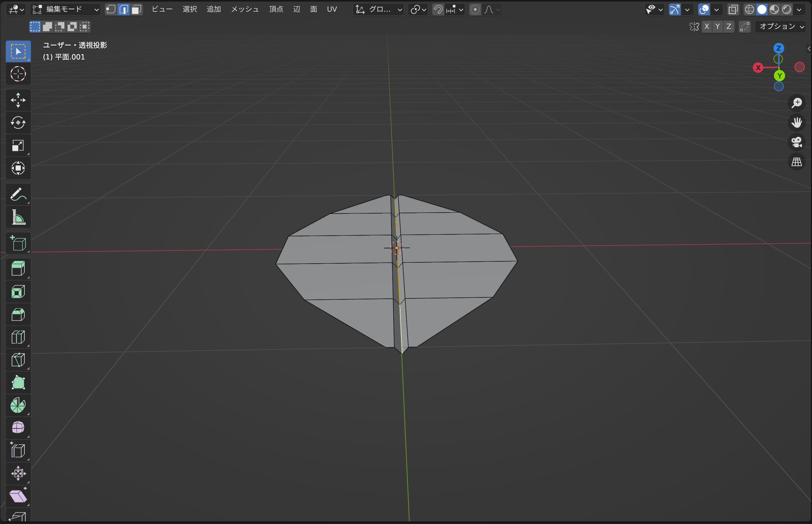Enable edge select mode

pos(124,9)
